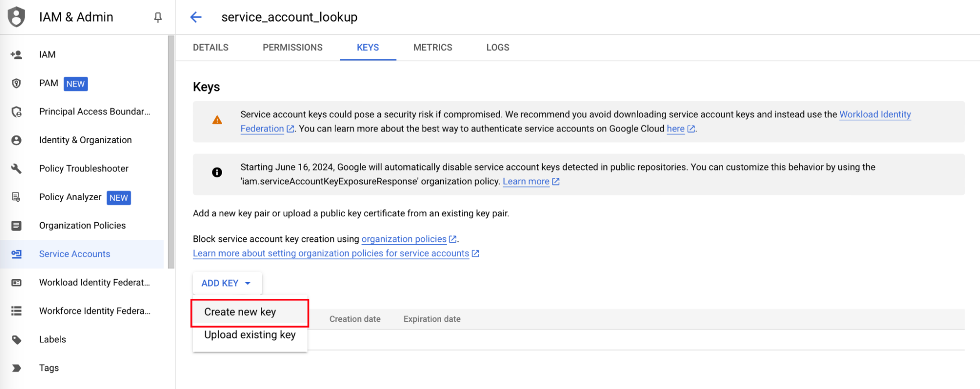This screenshot has height=389, width=980.
Task: Open the PERMISSIONS tab
Action: (x=292, y=48)
